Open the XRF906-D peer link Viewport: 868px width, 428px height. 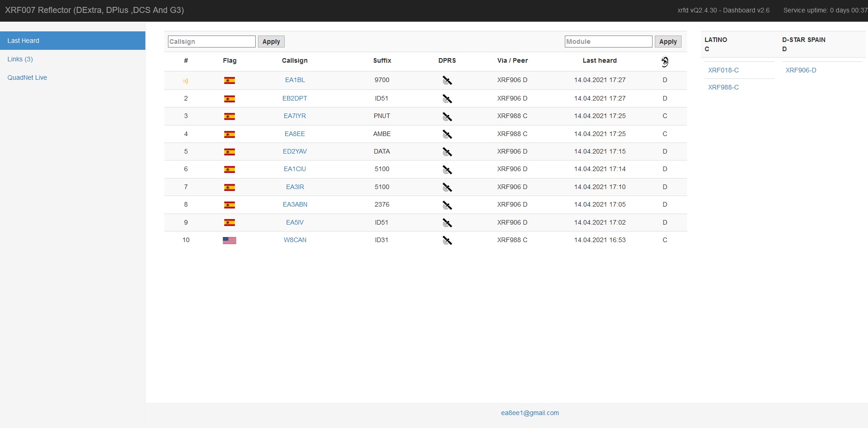point(801,70)
